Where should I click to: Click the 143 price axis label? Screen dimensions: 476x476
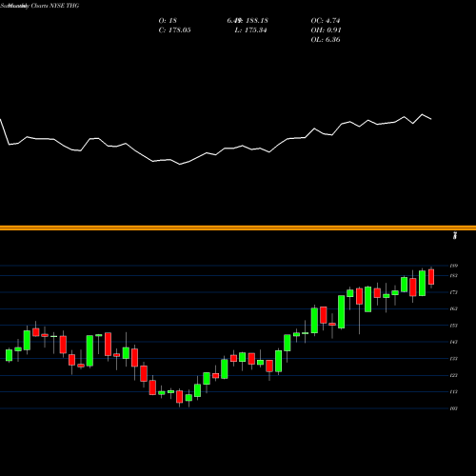coord(454,342)
